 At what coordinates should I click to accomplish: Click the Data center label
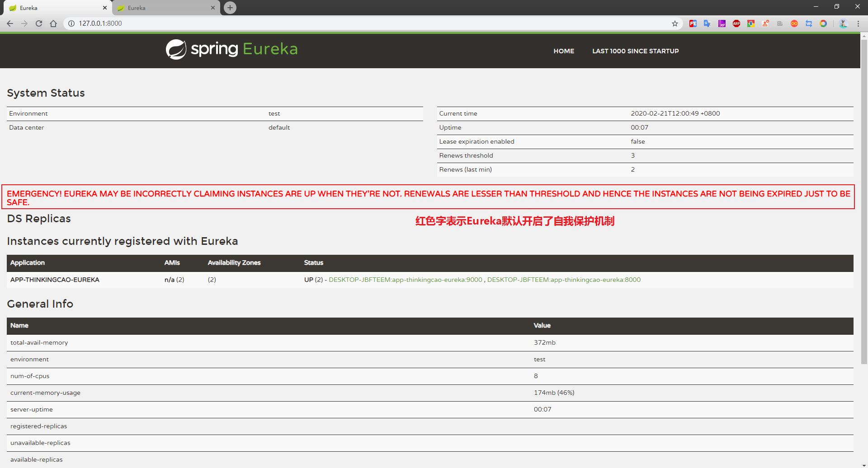26,127
